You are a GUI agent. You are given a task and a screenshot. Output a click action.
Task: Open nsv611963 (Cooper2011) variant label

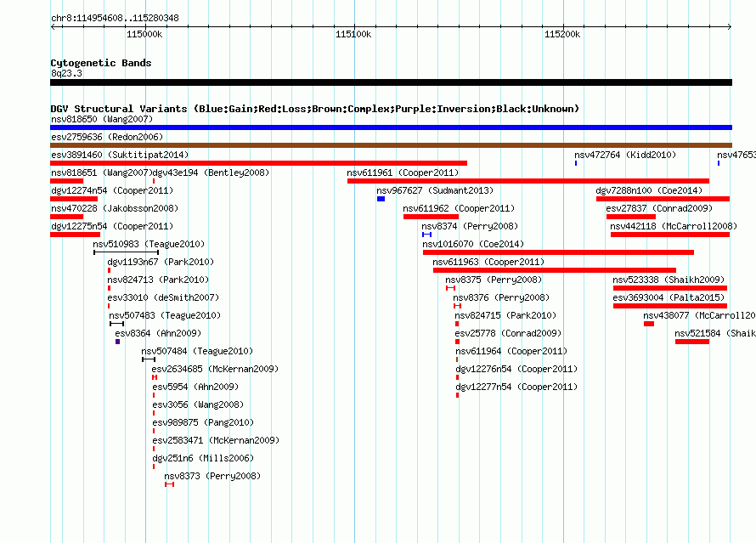(488, 262)
